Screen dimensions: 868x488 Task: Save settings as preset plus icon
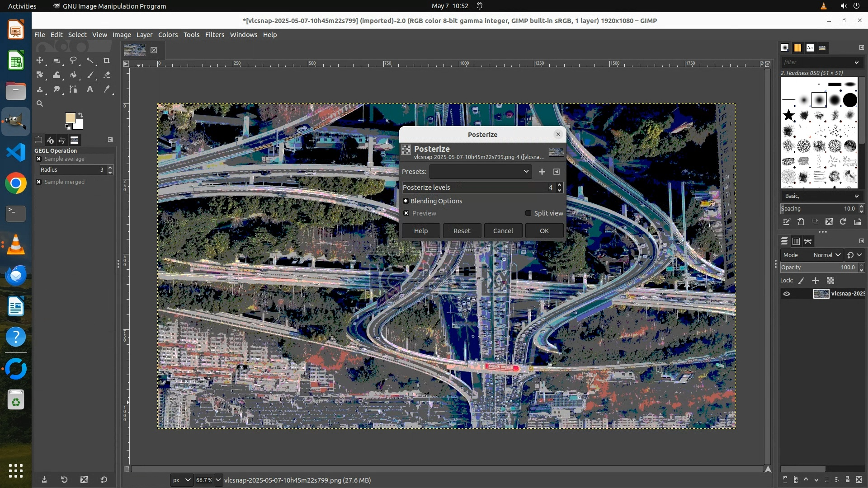pos(542,172)
